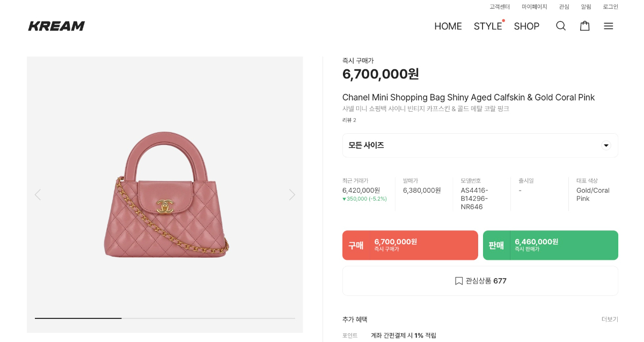This screenshot has width=644, height=342.
Task: Click the bookmark icon for 관심상품
Action: click(x=459, y=281)
